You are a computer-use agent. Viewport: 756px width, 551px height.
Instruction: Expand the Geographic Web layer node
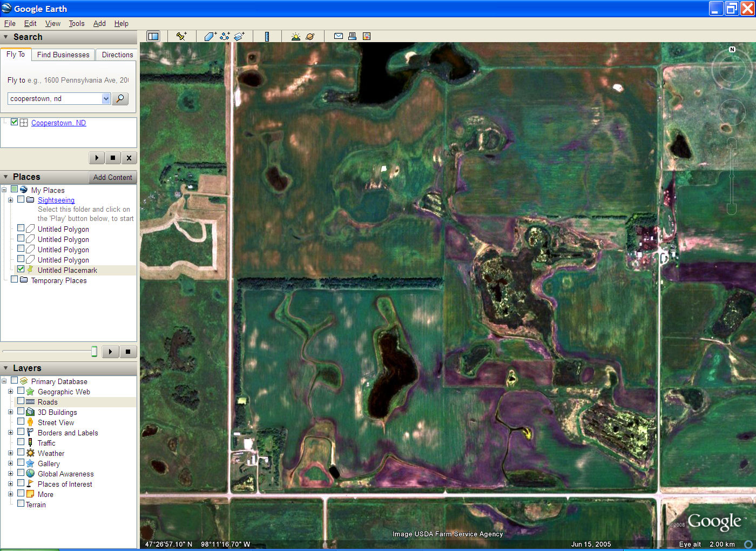pos(10,391)
